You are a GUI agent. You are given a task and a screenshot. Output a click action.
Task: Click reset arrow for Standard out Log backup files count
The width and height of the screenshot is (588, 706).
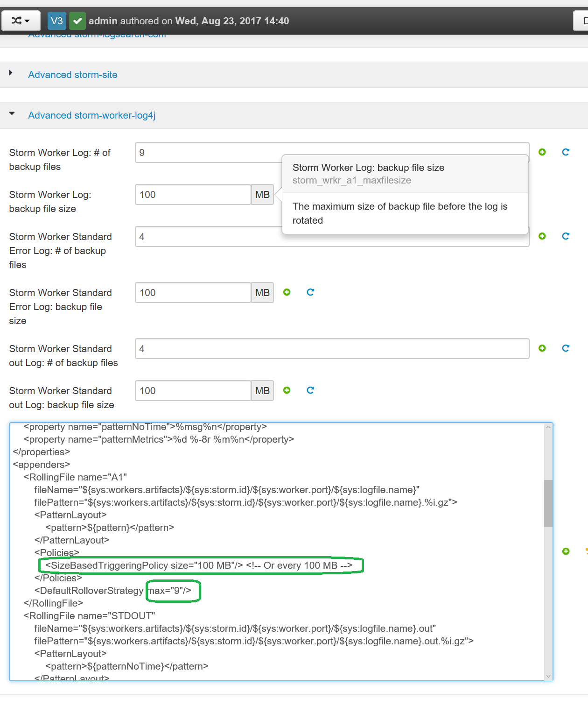pos(566,348)
